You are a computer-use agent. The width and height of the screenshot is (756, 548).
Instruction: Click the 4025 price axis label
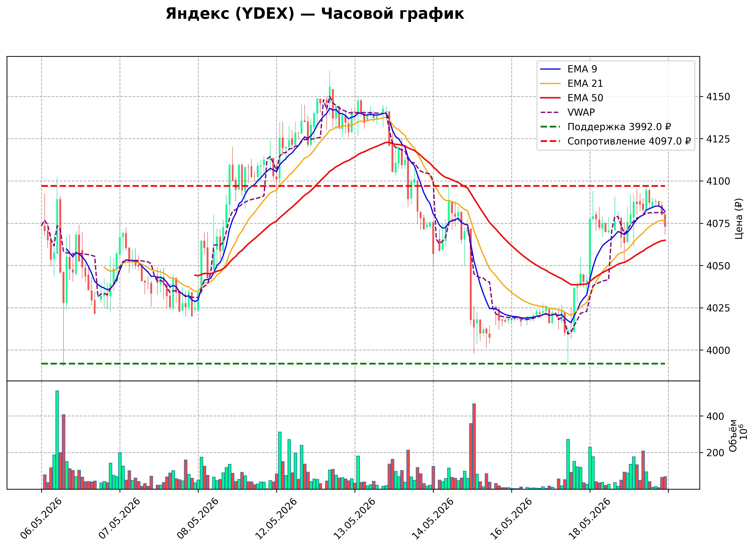coord(718,308)
